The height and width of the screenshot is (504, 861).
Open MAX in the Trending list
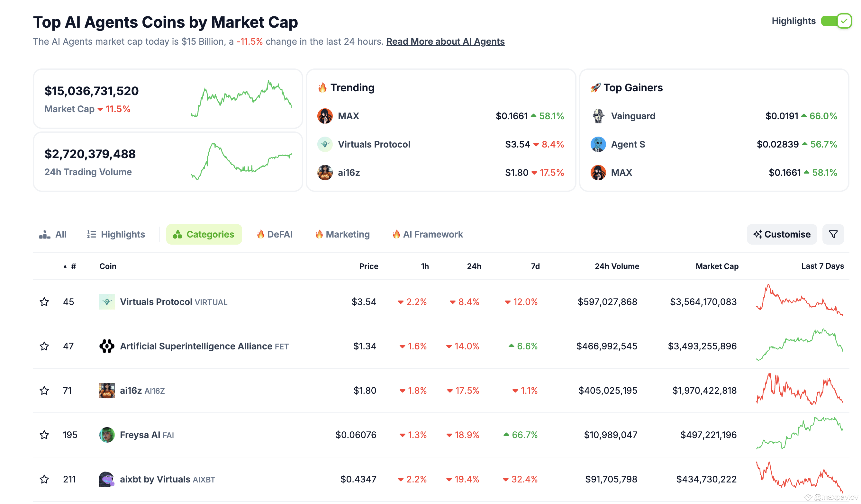441,116
